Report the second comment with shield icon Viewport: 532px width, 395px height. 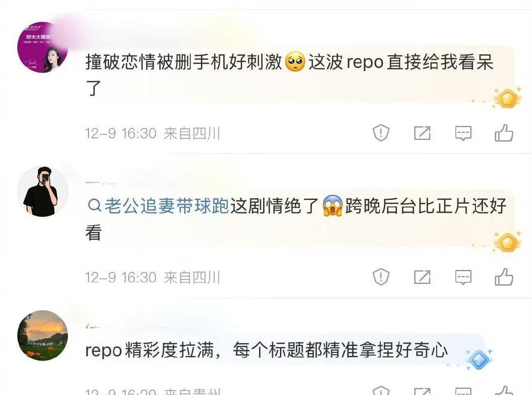381,277
